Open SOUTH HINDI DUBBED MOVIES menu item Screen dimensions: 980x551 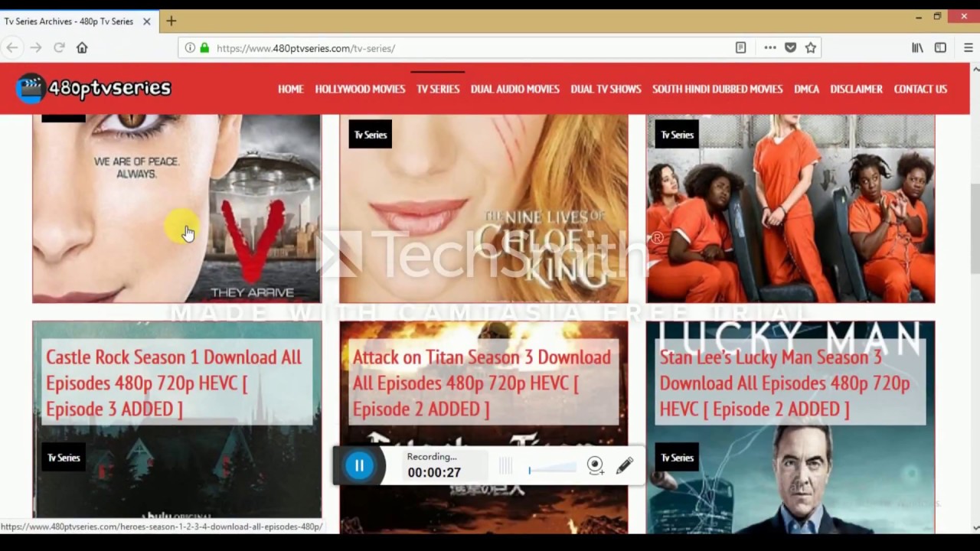tap(717, 89)
